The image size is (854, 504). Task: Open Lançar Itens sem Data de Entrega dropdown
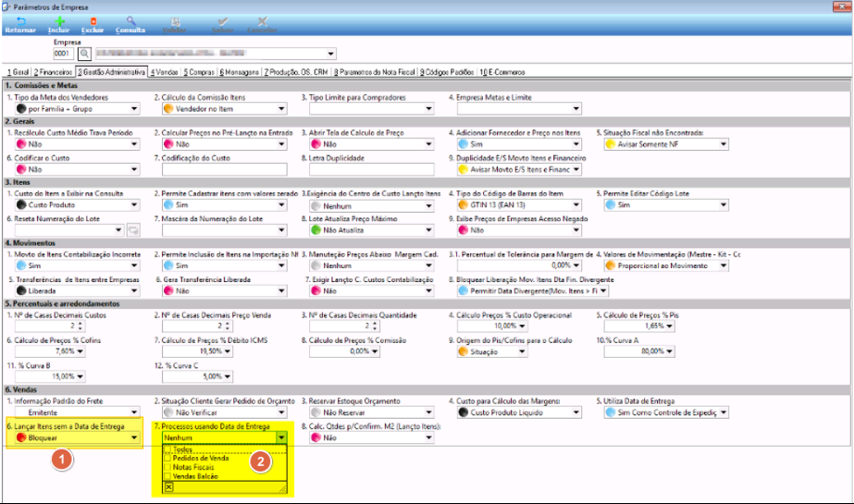pyautogui.click(x=134, y=437)
